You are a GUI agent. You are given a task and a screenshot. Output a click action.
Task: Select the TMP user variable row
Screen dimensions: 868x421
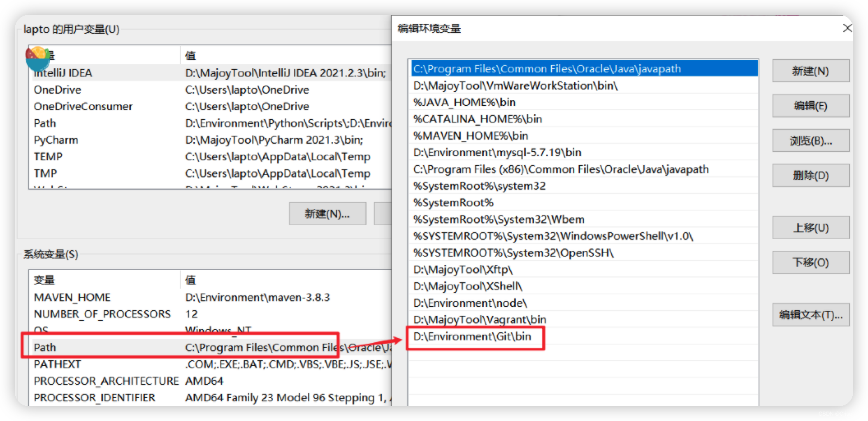(210, 173)
